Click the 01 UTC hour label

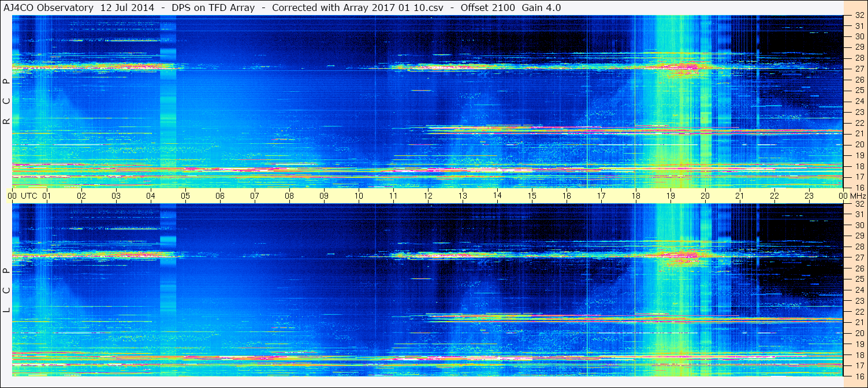pos(47,196)
